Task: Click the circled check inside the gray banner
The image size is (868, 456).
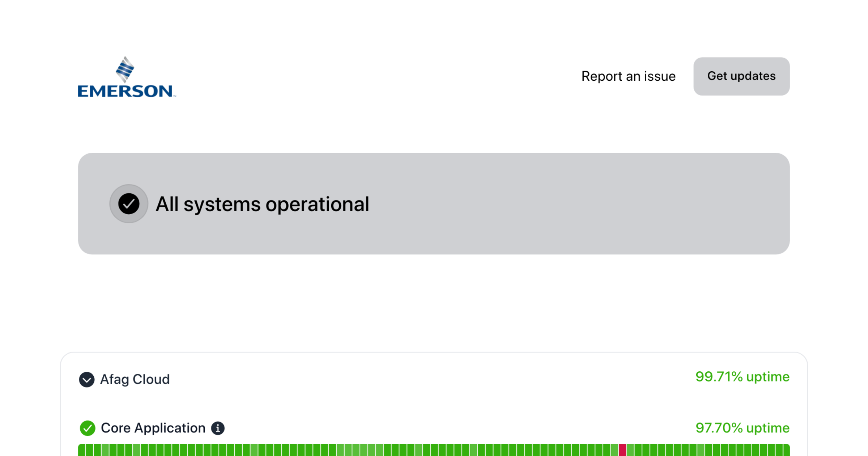Action: (129, 204)
